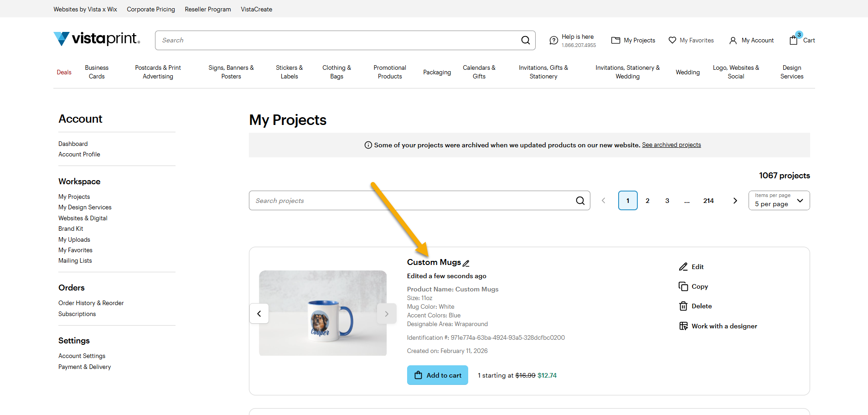This screenshot has height=415, width=868.
Task: Open Order History & Reorder
Action: click(x=91, y=303)
